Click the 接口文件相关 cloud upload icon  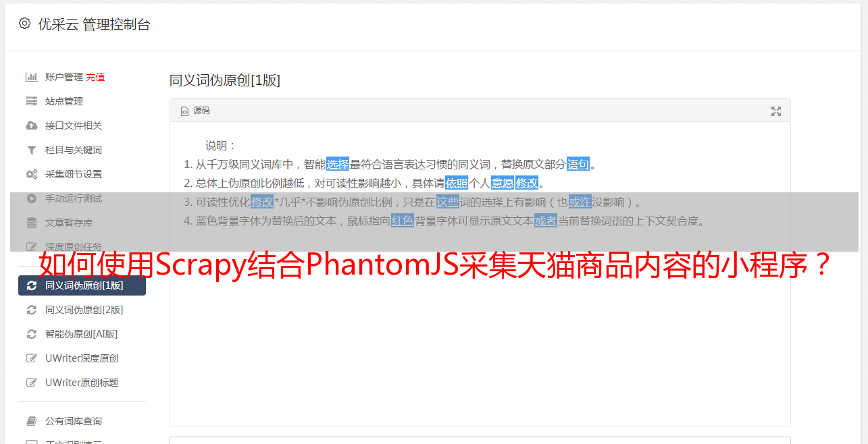point(31,126)
